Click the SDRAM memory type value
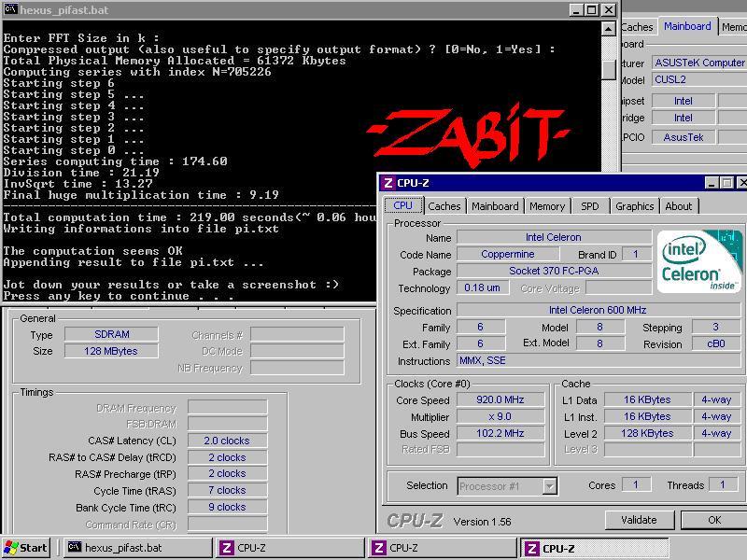 coord(111,334)
